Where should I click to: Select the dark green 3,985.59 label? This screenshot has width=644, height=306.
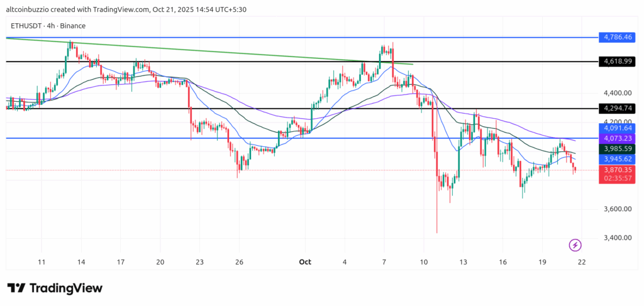click(x=618, y=149)
